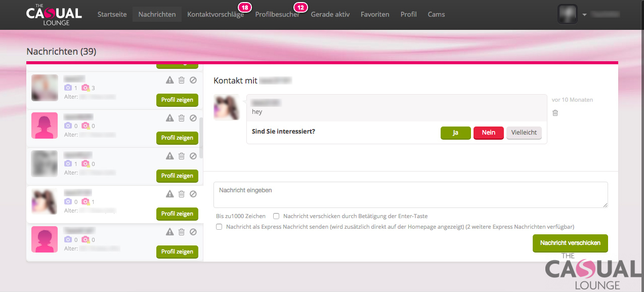Open the Favoriten page from the navigation
The width and height of the screenshot is (644, 292).
click(x=375, y=15)
